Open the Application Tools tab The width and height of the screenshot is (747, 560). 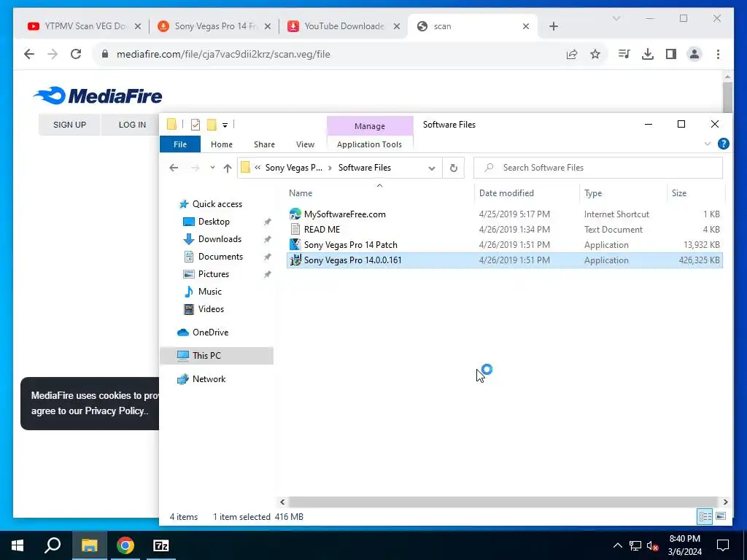coord(369,144)
